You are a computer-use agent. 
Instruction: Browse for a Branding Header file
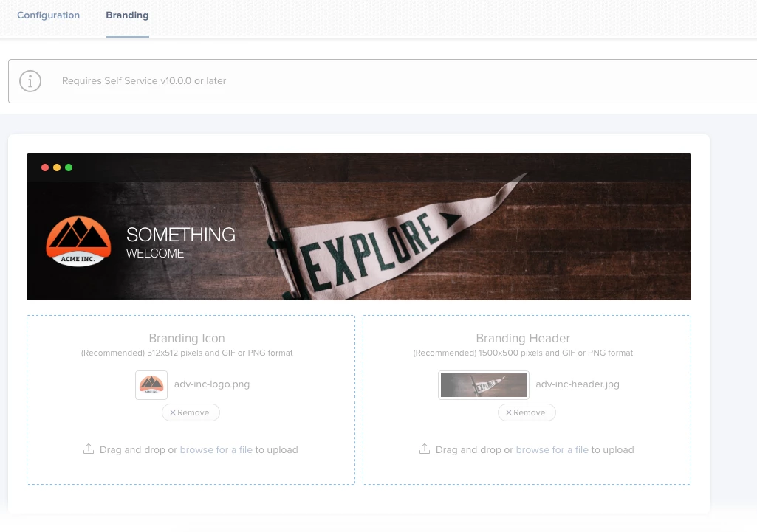click(552, 449)
